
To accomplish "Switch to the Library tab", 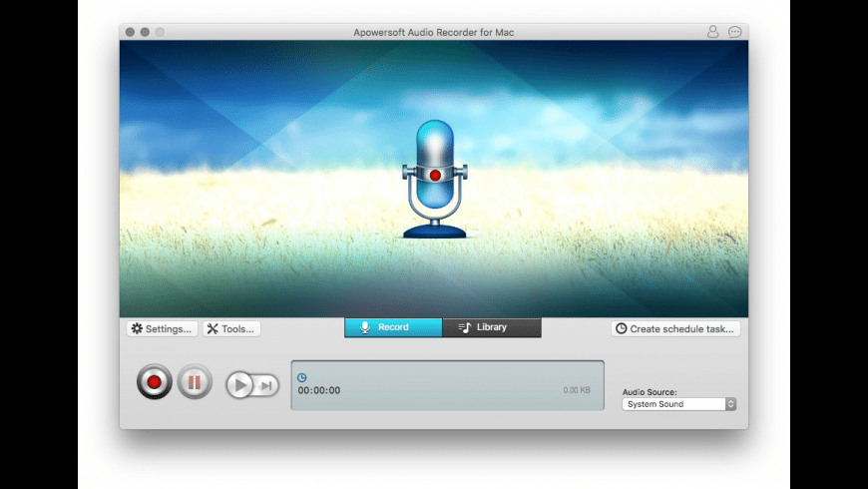I will tap(492, 327).
